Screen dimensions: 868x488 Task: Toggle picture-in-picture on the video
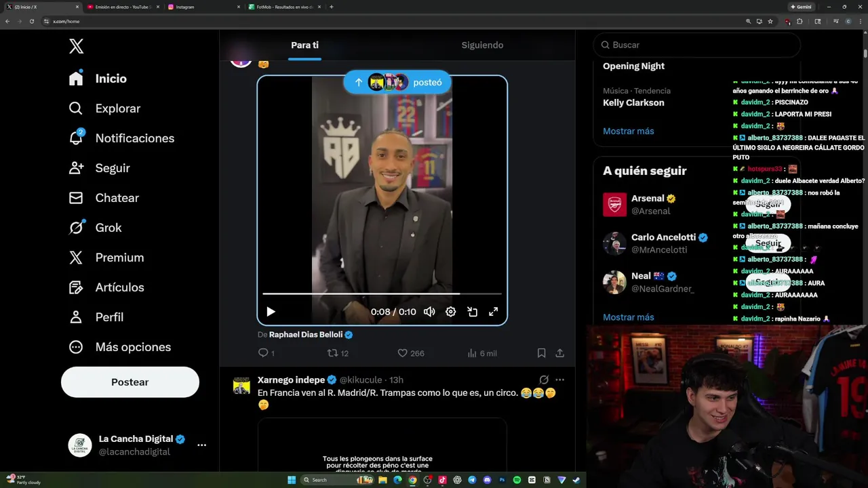pos(472,312)
